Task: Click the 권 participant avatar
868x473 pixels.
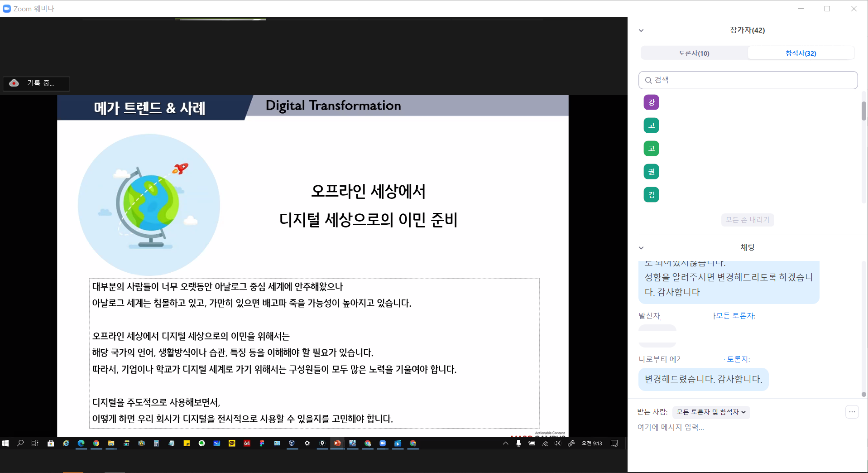Action: (x=651, y=172)
